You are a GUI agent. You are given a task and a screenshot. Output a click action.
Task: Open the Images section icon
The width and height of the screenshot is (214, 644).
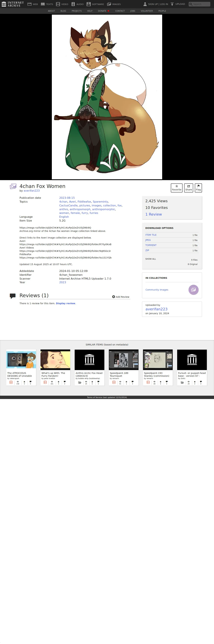pos(109,4)
